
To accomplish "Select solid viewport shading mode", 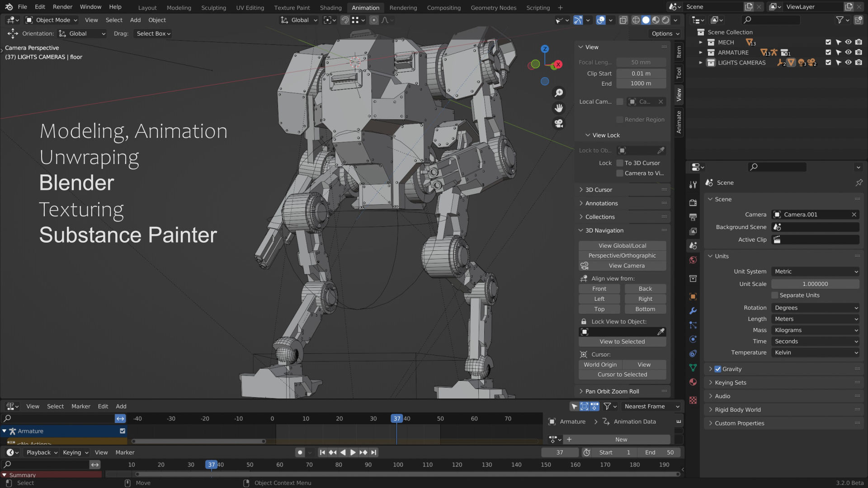I will coord(646,20).
